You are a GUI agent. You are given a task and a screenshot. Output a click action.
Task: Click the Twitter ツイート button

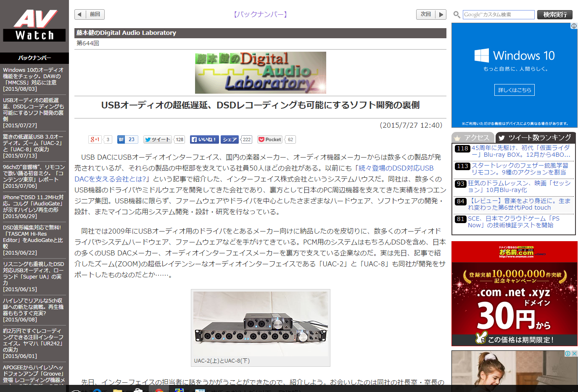[158, 139]
